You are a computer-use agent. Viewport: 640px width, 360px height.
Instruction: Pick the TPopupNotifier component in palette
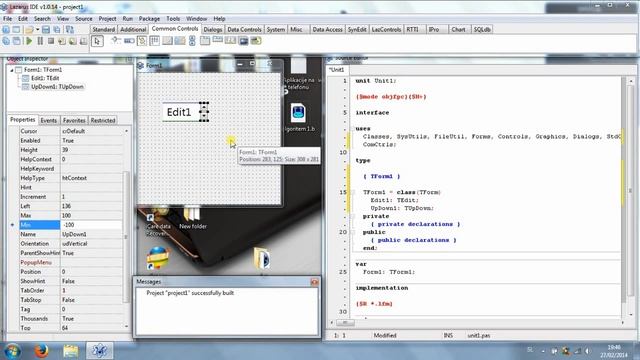click(x=256, y=40)
